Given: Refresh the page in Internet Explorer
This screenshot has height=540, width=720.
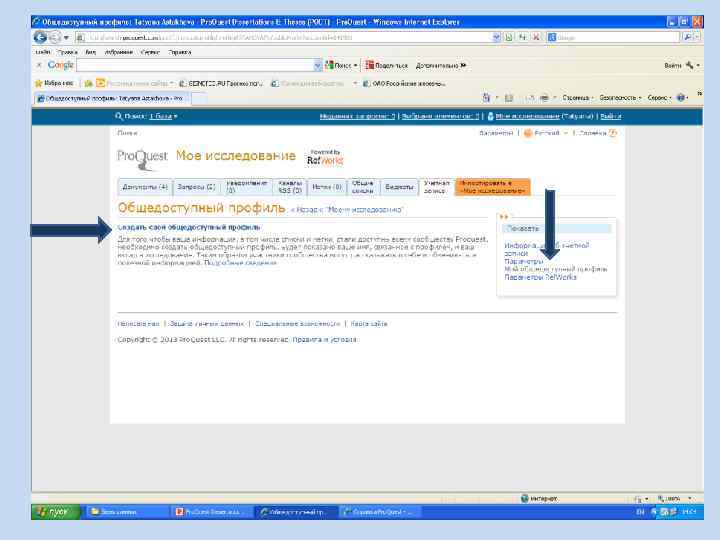Looking at the screenshot, I should (523, 38).
